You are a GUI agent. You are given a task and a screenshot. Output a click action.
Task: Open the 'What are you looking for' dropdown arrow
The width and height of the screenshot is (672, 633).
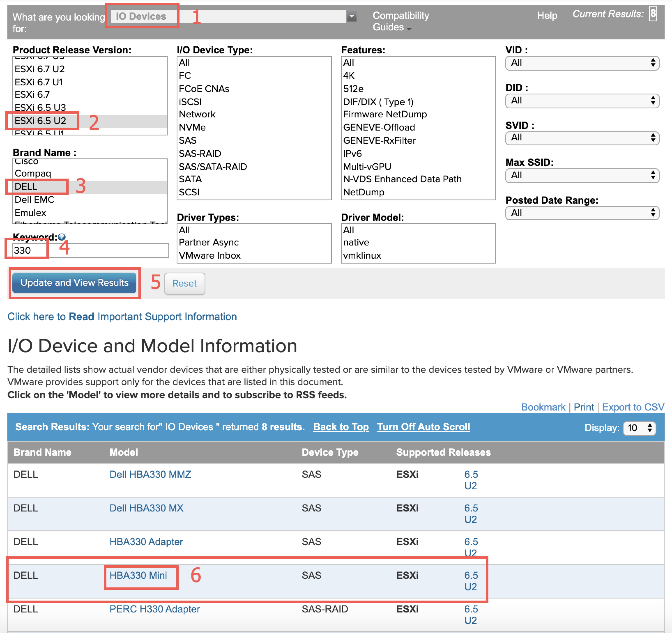[x=352, y=16]
